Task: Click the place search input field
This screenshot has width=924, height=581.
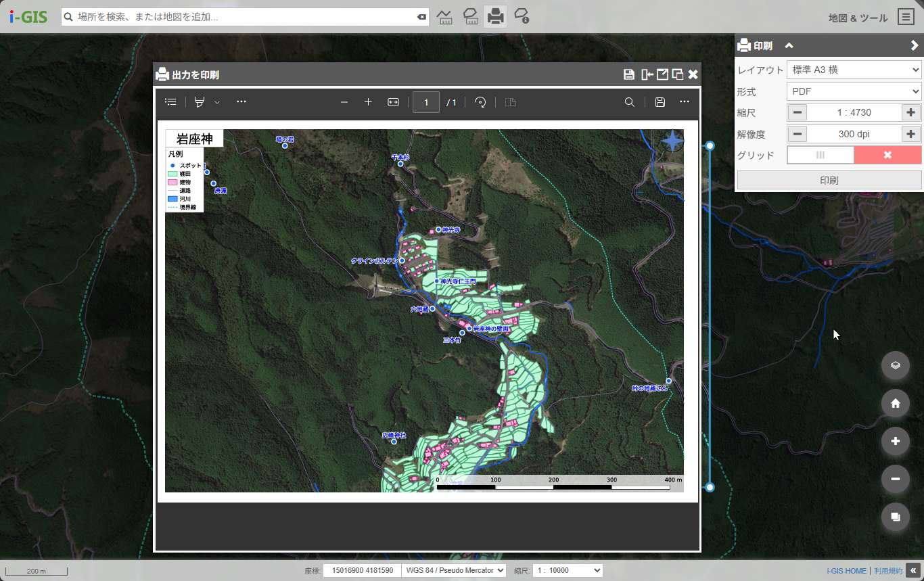Action: [x=245, y=17]
